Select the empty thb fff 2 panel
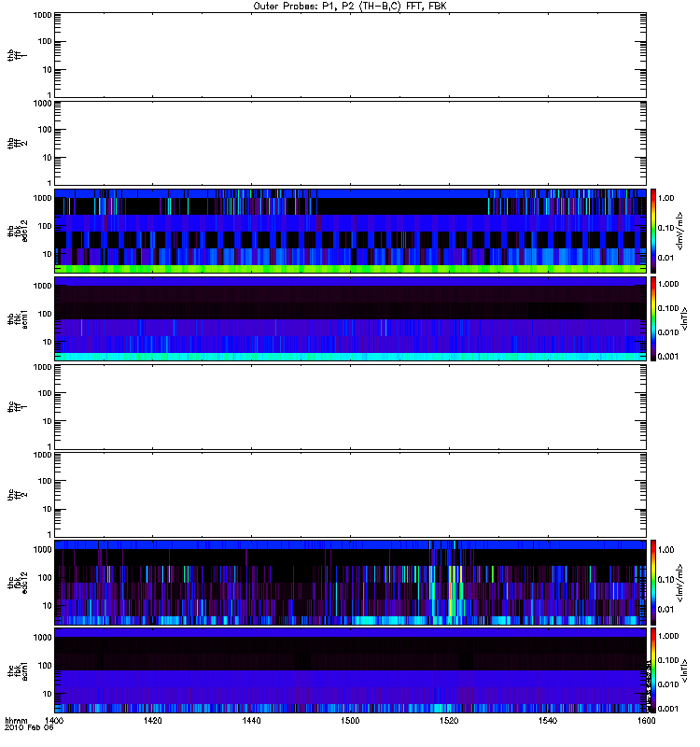The height and width of the screenshot is (747, 700). pyautogui.click(x=351, y=143)
